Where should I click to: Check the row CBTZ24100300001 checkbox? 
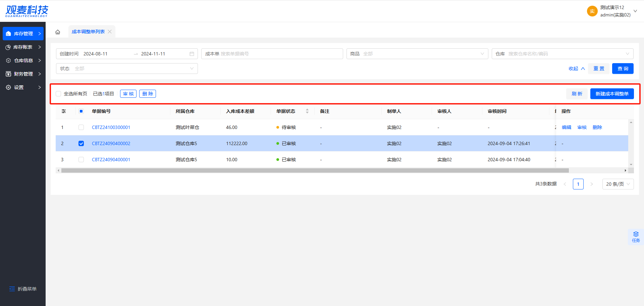pyautogui.click(x=81, y=127)
